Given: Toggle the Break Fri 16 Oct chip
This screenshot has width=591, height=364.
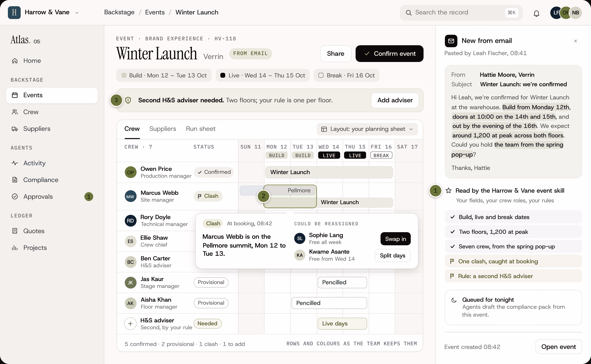Looking at the screenshot, I should pos(347,75).
